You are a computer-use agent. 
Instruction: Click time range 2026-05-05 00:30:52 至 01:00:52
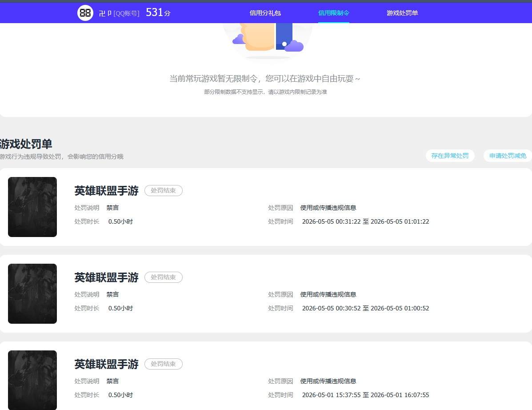coord(365,308)
